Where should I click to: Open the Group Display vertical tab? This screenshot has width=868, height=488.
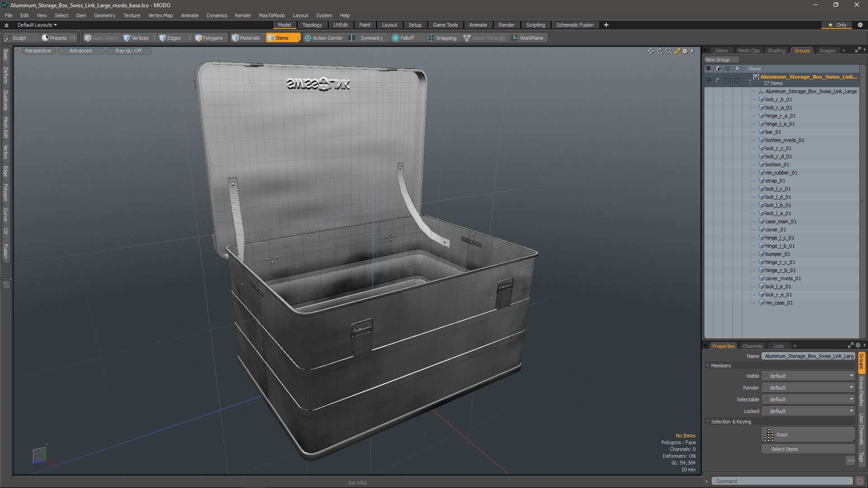[862, 391]
